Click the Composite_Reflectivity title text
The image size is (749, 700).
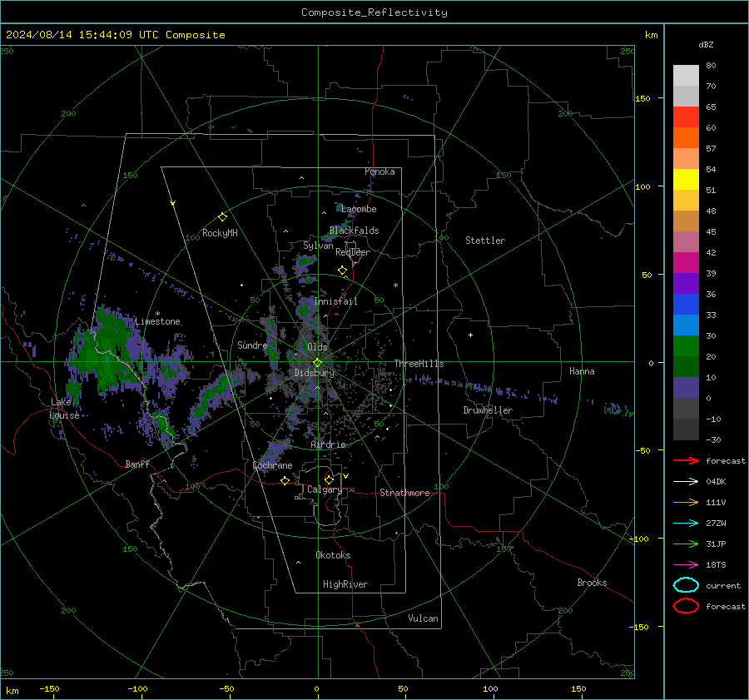point(374,12)
